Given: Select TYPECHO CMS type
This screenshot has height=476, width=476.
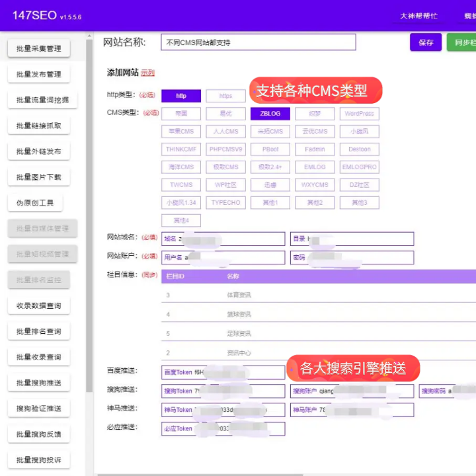Looking at the screenshot, I should 225,203.
